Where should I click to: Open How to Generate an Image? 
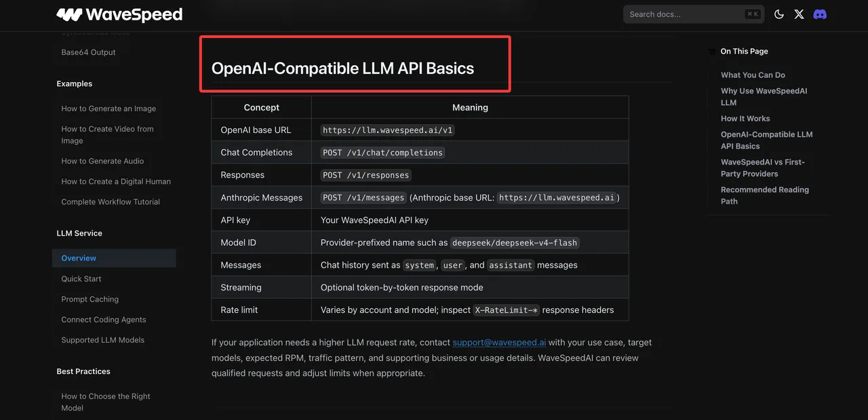108,108
